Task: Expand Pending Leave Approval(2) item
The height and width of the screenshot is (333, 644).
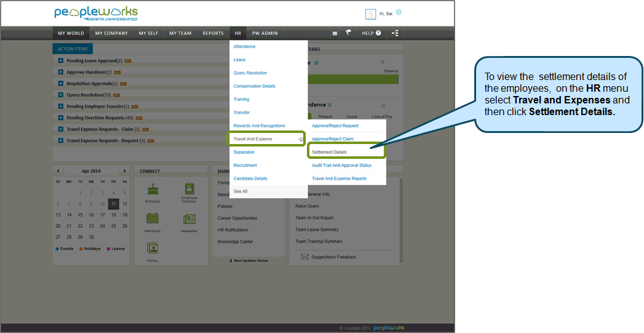Action: [60, 61]
